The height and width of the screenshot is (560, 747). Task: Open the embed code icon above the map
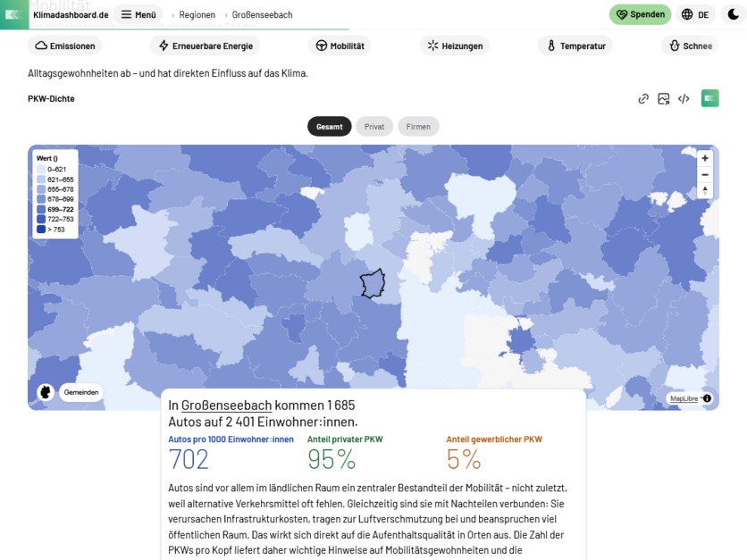coord(683,99)
